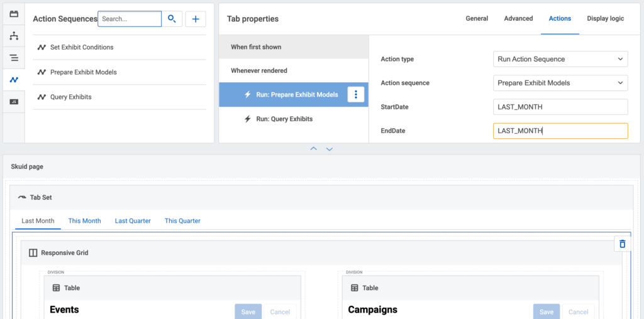
Task: Open the Display logic tab
Action: pos(606,18)
